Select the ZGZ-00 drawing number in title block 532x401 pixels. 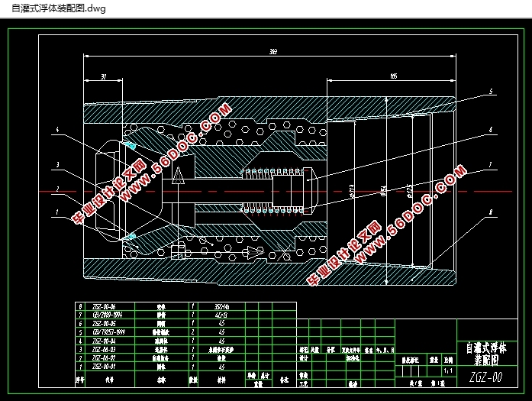point(485,377)
